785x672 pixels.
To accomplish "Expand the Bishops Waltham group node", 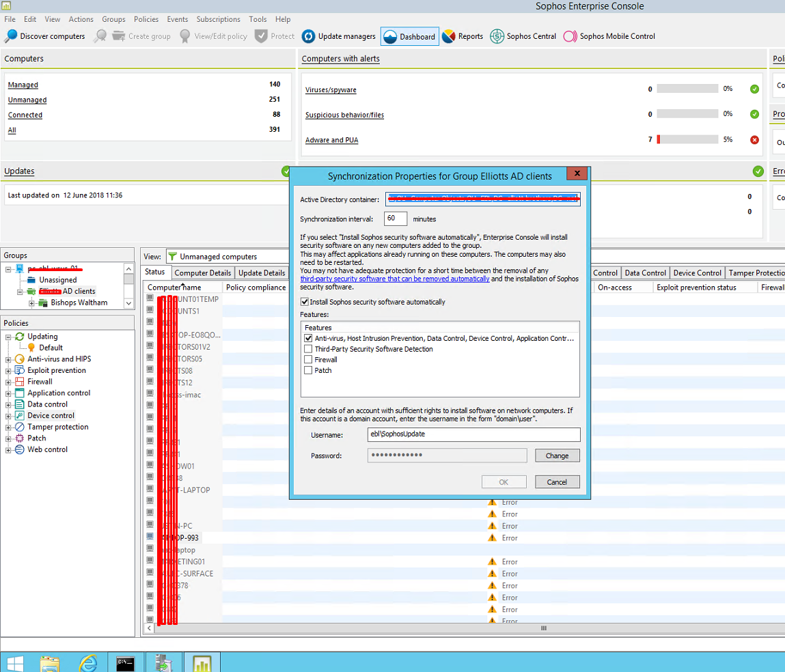I will pyautogui.click(x=31, y=303).
